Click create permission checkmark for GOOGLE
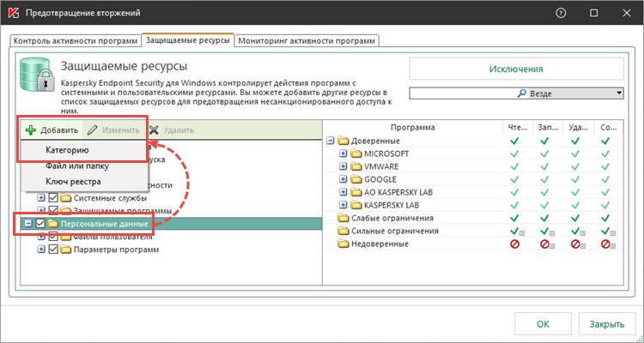Viewport: 644px width, 343px height. 605,179
